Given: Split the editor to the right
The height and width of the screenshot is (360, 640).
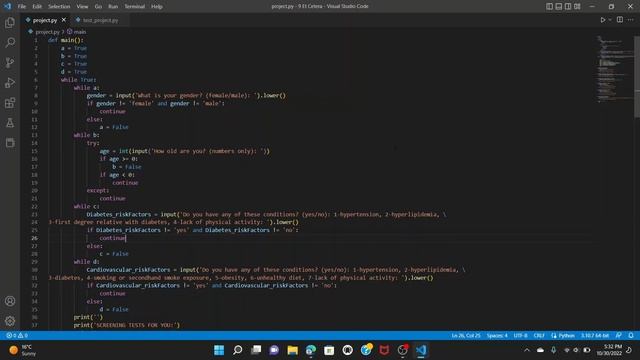Looking at the screenshot, I should (620, 20).
